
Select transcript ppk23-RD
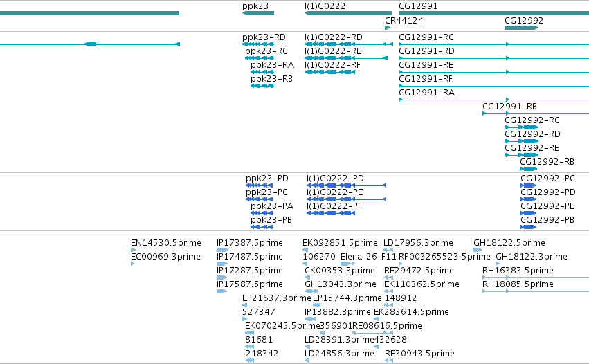click(x=258, y=44)
